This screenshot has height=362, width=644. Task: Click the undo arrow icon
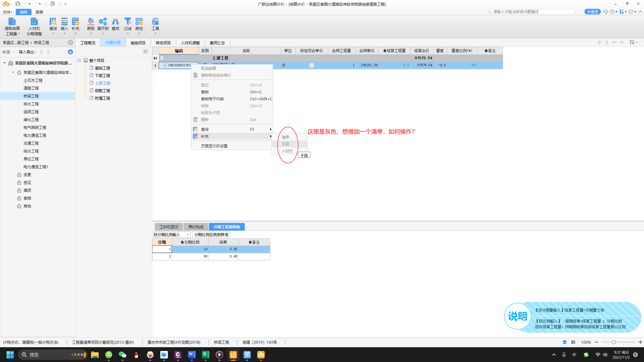pyautogui.click(x=25, y=4)
